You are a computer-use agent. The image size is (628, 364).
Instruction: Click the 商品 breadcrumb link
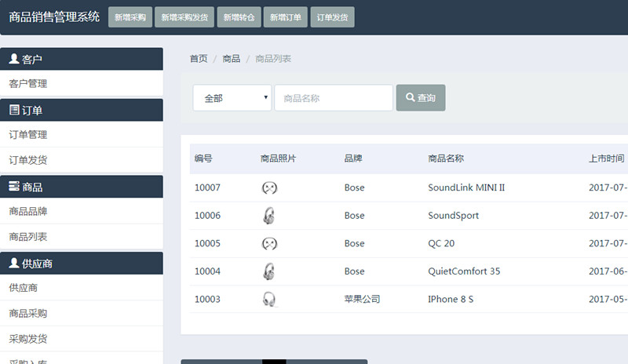click(x=232, y=59)
